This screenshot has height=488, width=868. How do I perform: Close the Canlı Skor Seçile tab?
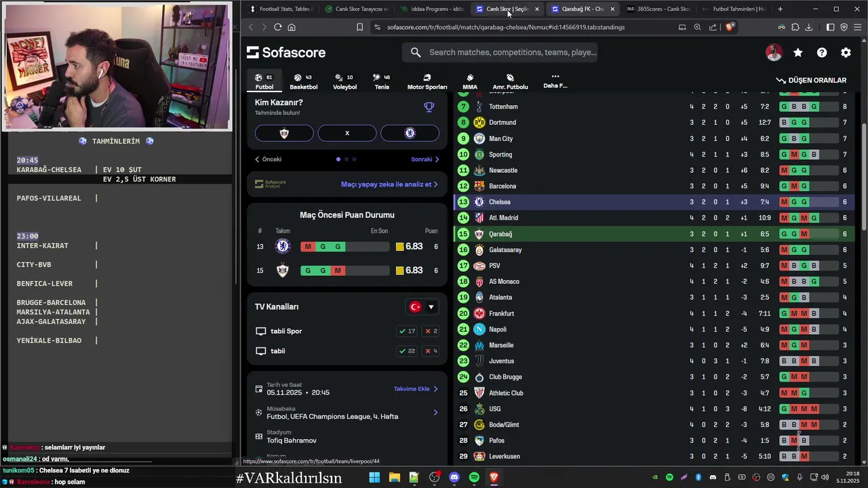[537, 9]
